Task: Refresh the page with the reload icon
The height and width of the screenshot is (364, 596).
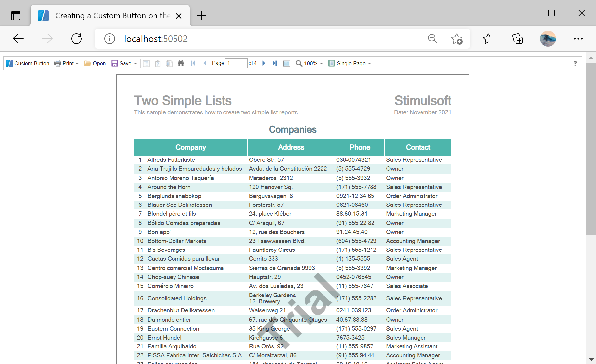Action: [76, 39]
